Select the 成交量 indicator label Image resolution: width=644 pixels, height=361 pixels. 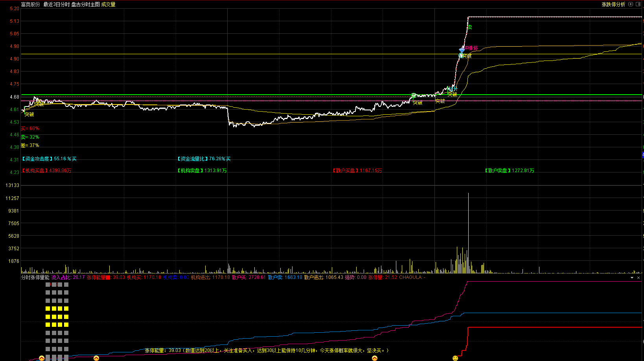(109, 4)
